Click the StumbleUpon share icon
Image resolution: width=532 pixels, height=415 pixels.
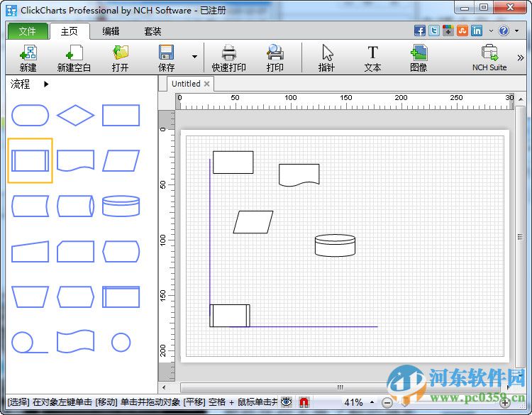462,31
